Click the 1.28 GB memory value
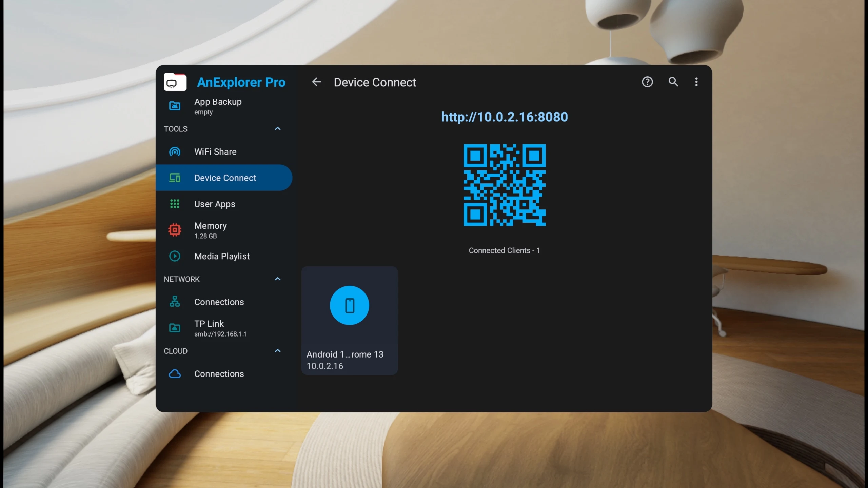 click(x=205, y=236)
